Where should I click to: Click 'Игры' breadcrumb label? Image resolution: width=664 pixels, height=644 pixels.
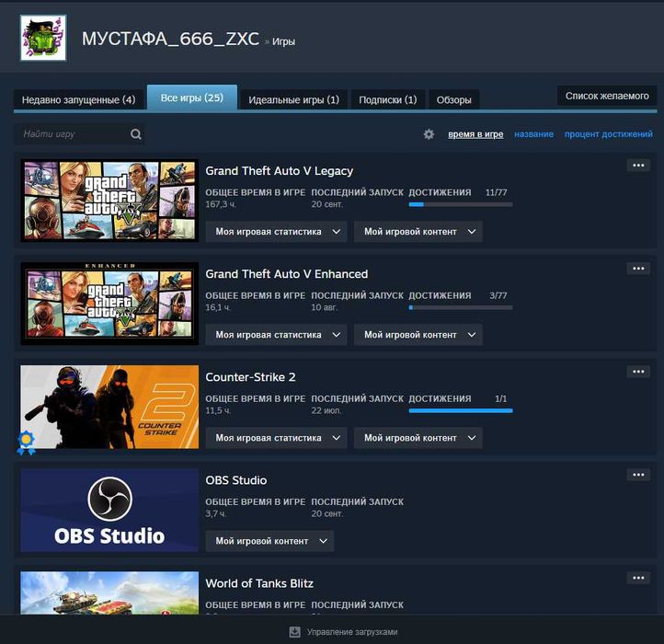pos(283,41)
